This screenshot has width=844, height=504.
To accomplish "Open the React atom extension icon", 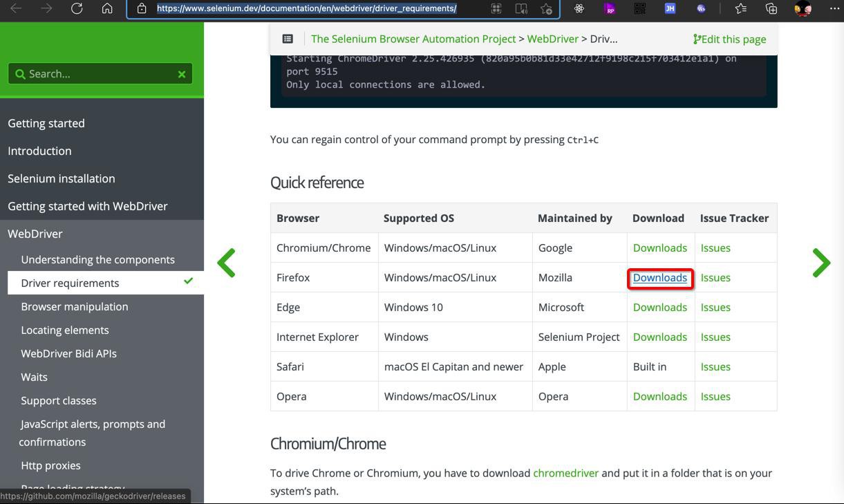I will pos(579,8).
